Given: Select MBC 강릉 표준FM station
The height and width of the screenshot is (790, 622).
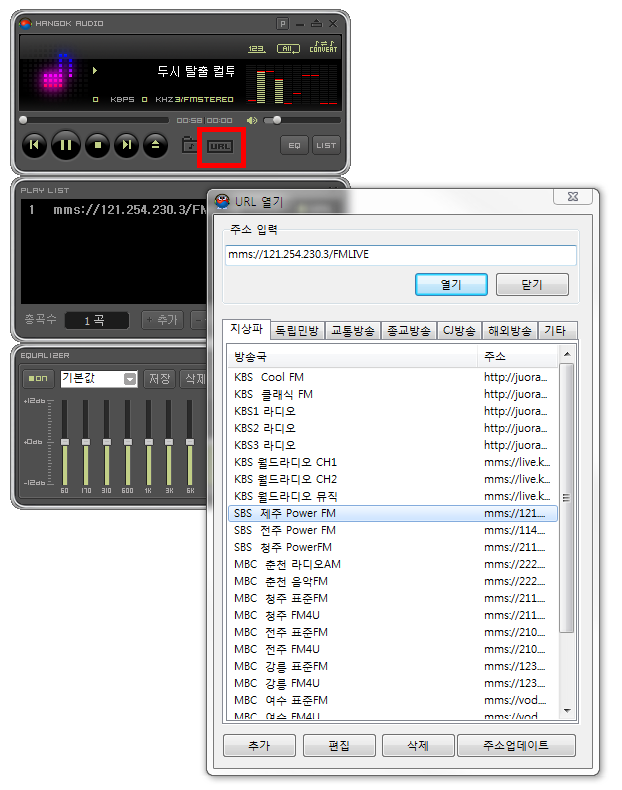Looking at the screenshot, I should click(393, 667).
